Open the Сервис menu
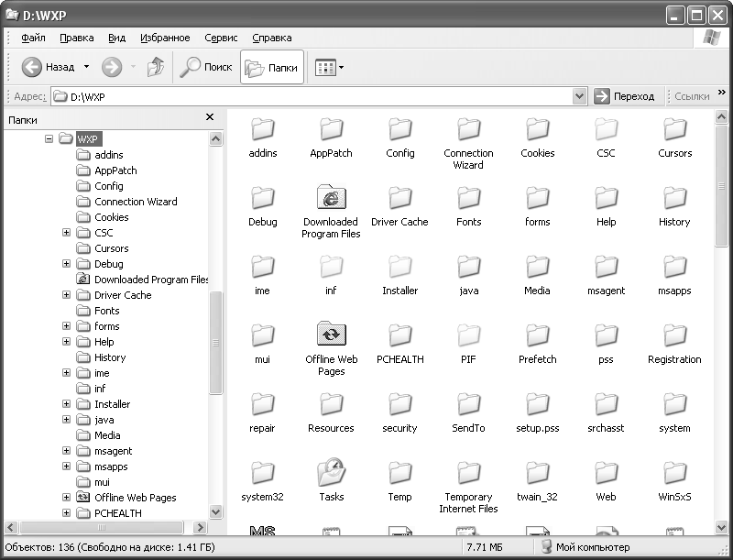 coord(221,38)
